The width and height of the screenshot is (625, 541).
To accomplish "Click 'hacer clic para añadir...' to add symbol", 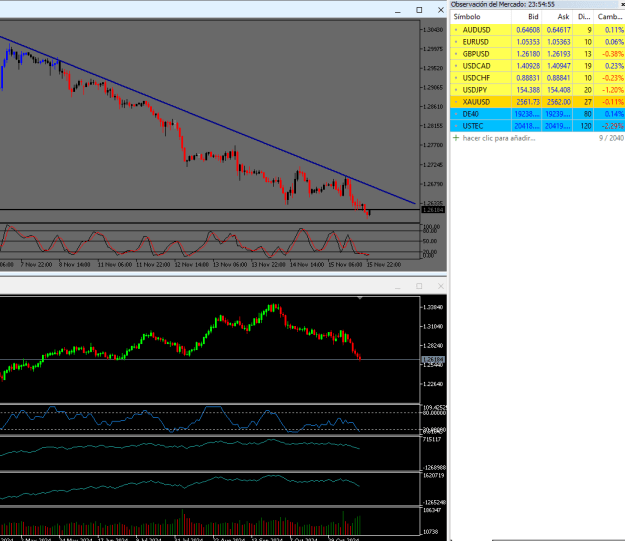I will [499, 138].
